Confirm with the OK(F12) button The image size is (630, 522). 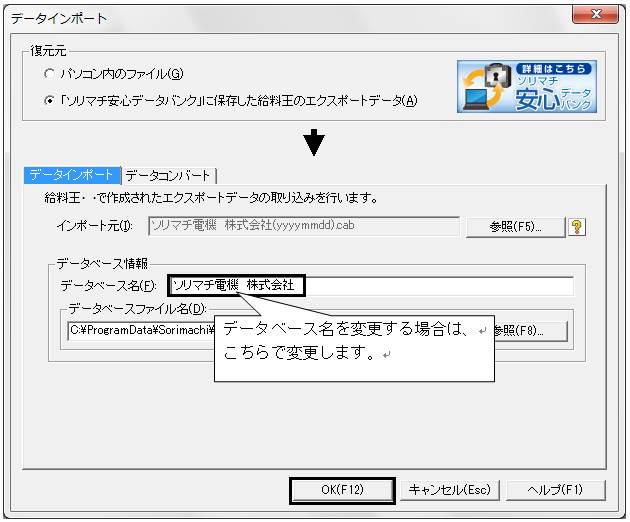[342, 490]
